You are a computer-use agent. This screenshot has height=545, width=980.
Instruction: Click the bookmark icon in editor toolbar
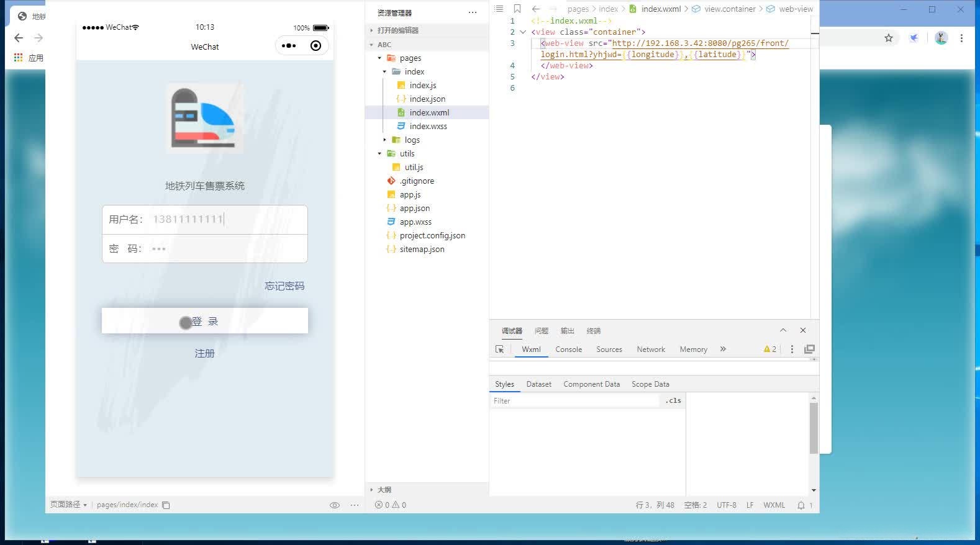point(517,9)
